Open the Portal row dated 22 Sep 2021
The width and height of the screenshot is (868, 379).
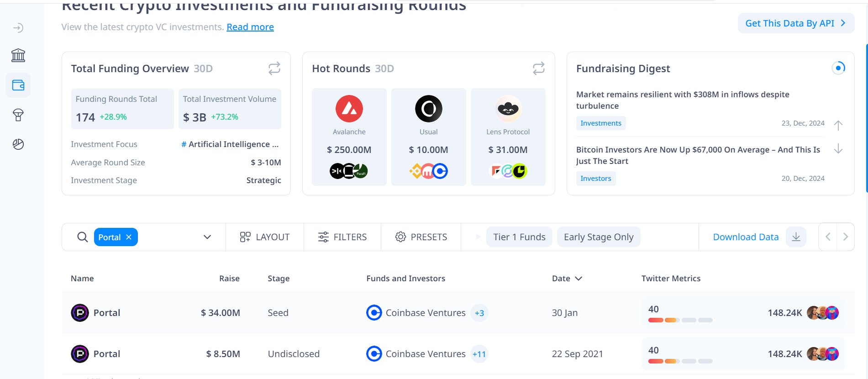[458, 354]
